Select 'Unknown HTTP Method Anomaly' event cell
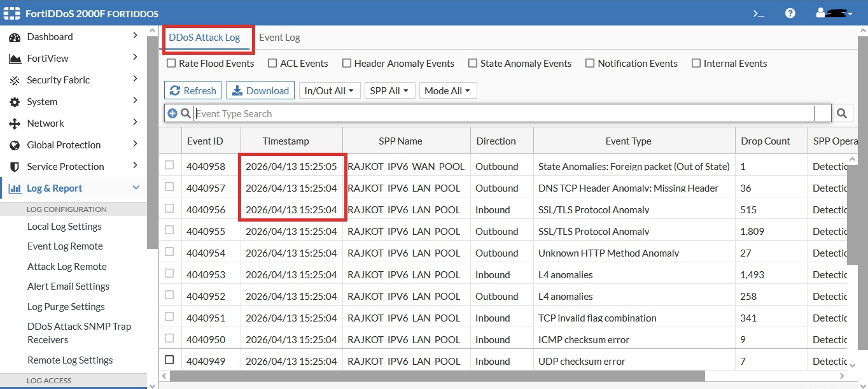Viewport: 868px width, 389px height. pyautogui.click(x=608, y=253)
